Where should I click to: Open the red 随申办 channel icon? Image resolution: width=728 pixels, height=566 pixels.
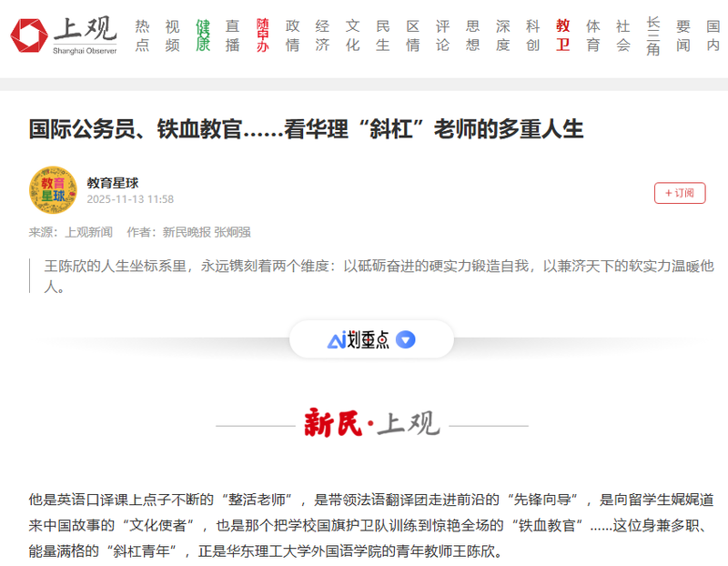click(x=262, y=35)
